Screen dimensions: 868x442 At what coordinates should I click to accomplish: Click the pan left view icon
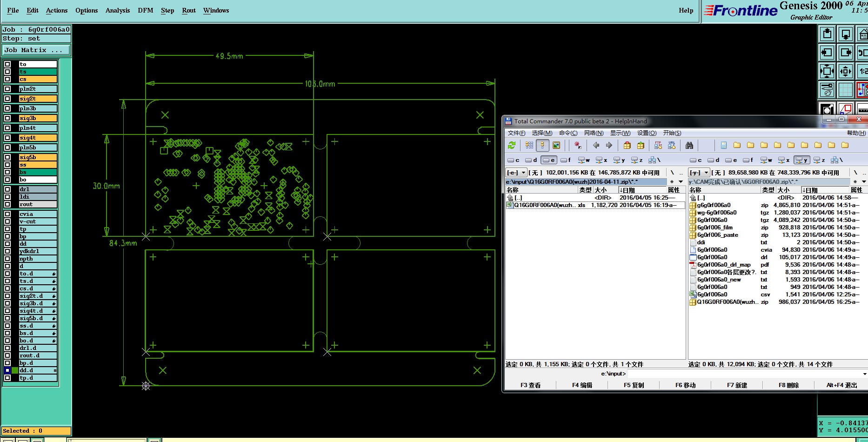coord(827,53)
